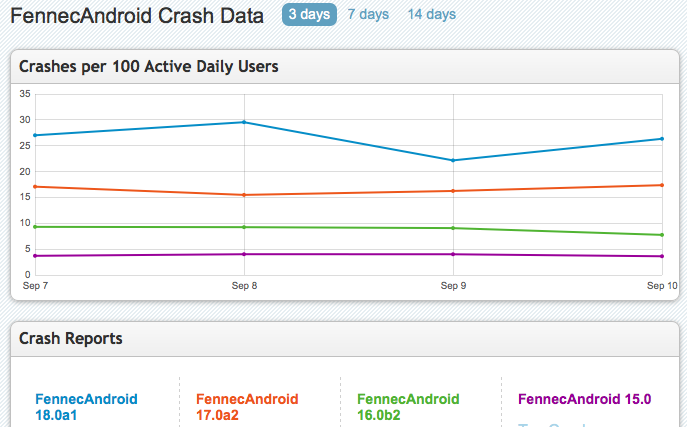Switch to the 7 days view
The image size is (687, 427).
click(368, 15)
